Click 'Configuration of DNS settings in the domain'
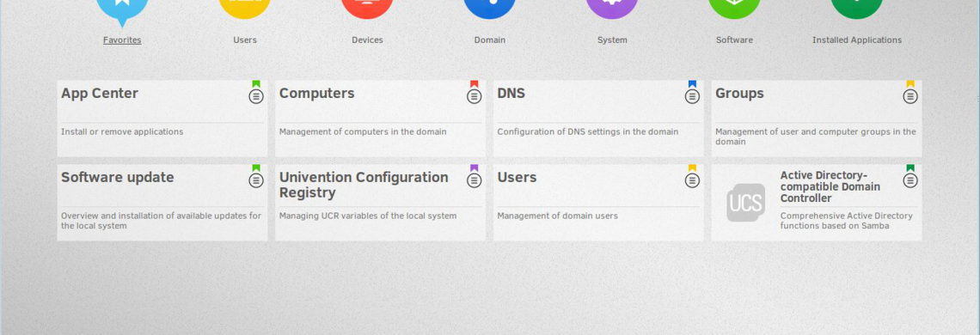Viewport: 980px width, 335px height. click(x=587, y=132)
